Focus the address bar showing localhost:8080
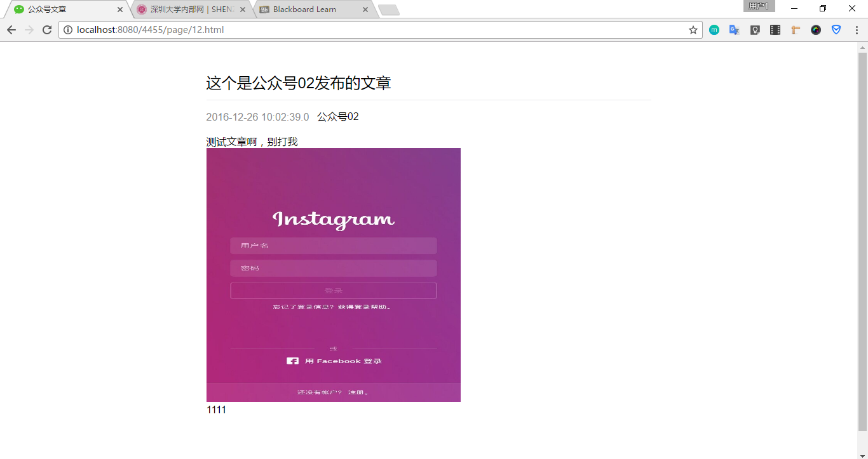868x459 pixels. tap(380, 30)
